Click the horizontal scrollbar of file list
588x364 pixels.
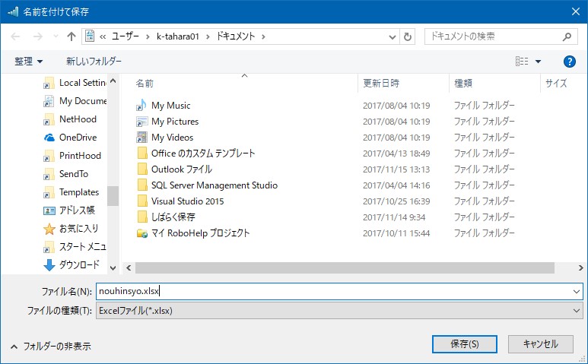[x=304, y=267]
